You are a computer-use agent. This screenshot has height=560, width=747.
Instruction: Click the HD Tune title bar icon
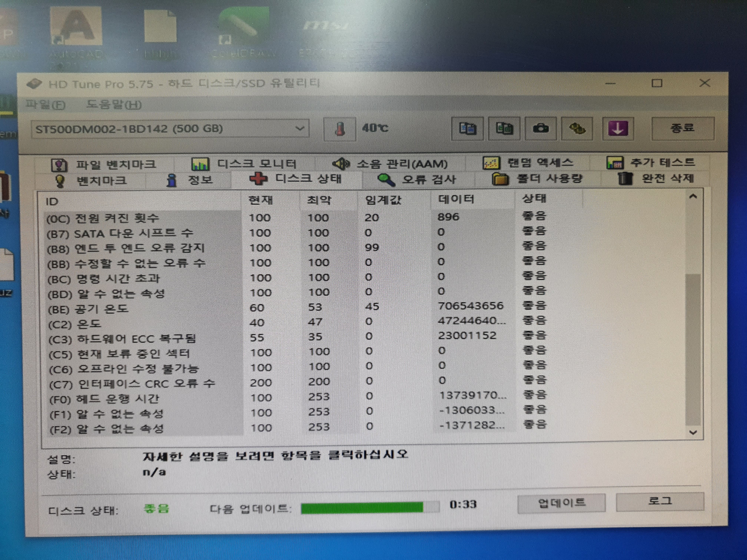34,84
